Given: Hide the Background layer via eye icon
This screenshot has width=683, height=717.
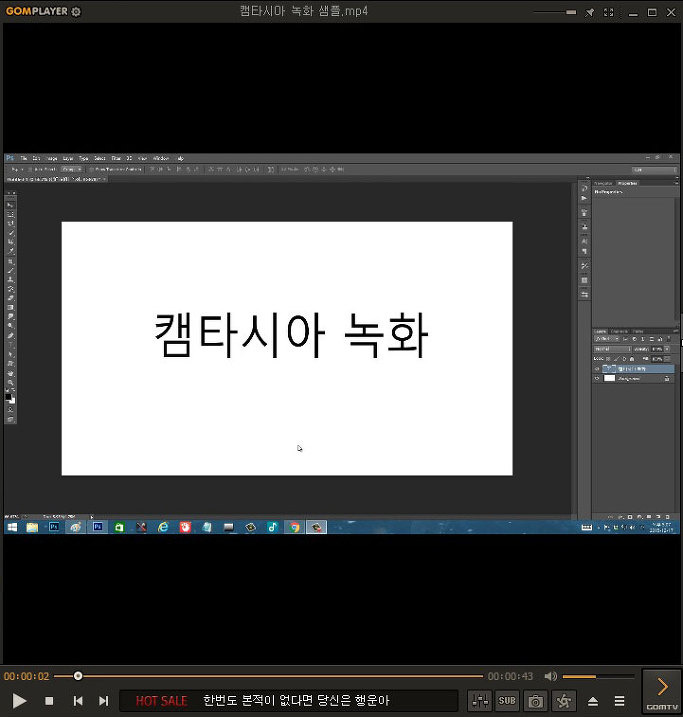Looking at the screenshot, I should 597,379.
